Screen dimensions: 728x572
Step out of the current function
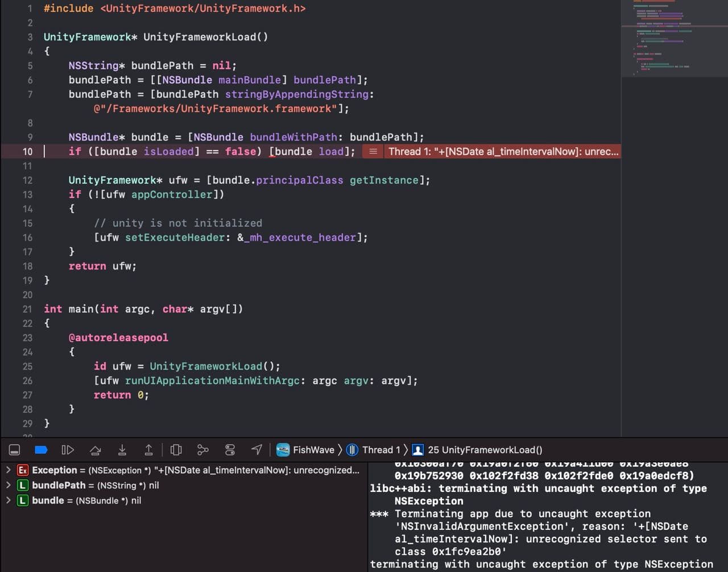[148, 449]
